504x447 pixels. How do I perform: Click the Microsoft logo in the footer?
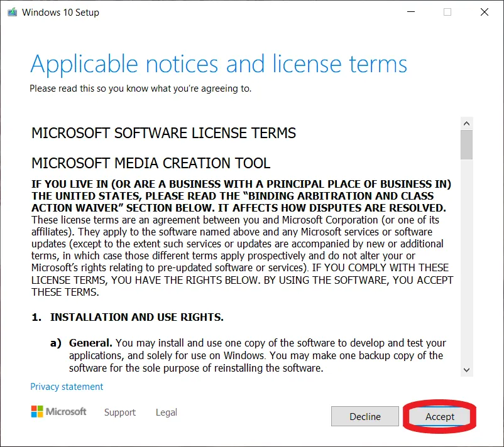coord(59,412)
